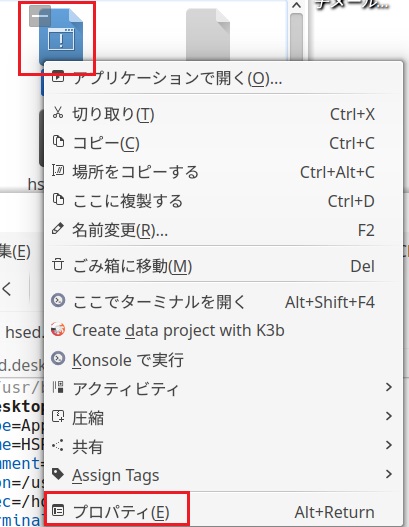Click the trash can icon for ごみ箱に移動

pyautogui.click(x=58, y=265)
